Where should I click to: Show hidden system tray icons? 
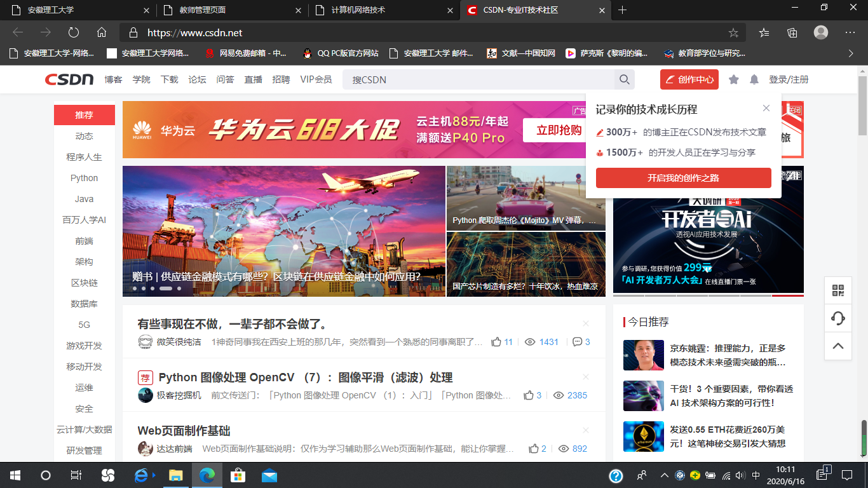coord(665,475)
